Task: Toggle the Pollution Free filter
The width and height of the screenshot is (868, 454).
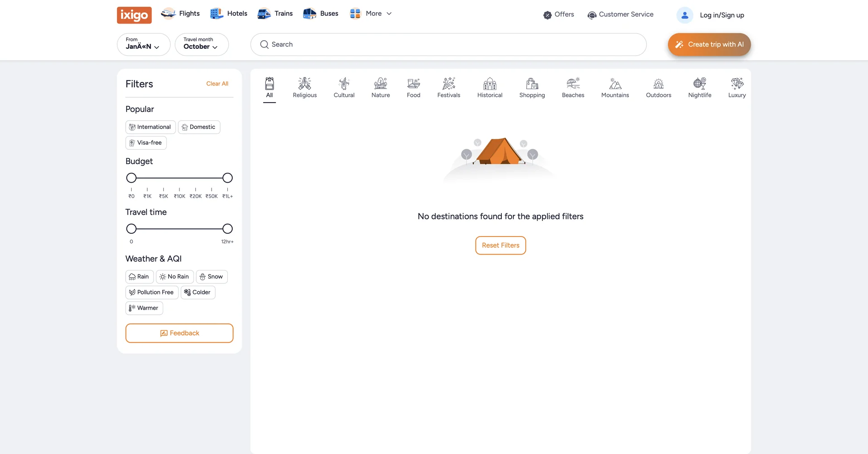Action: pyautogui.click(x=152, y=293)
